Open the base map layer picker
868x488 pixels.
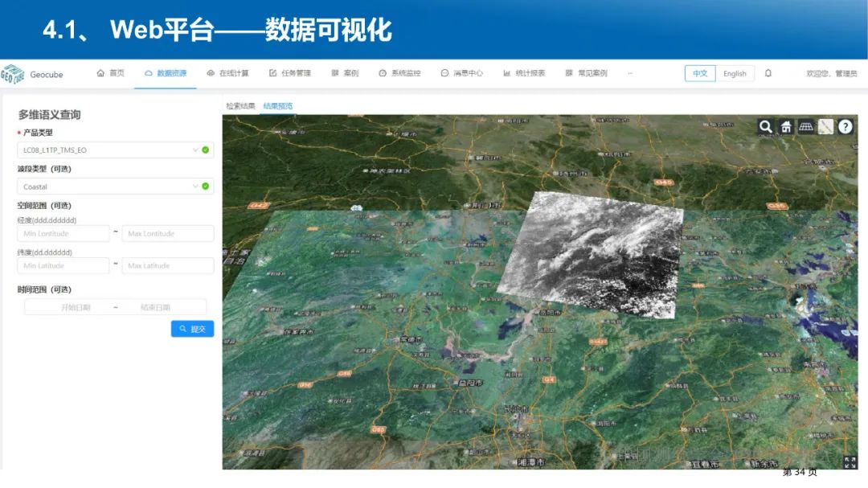point(826,126)
